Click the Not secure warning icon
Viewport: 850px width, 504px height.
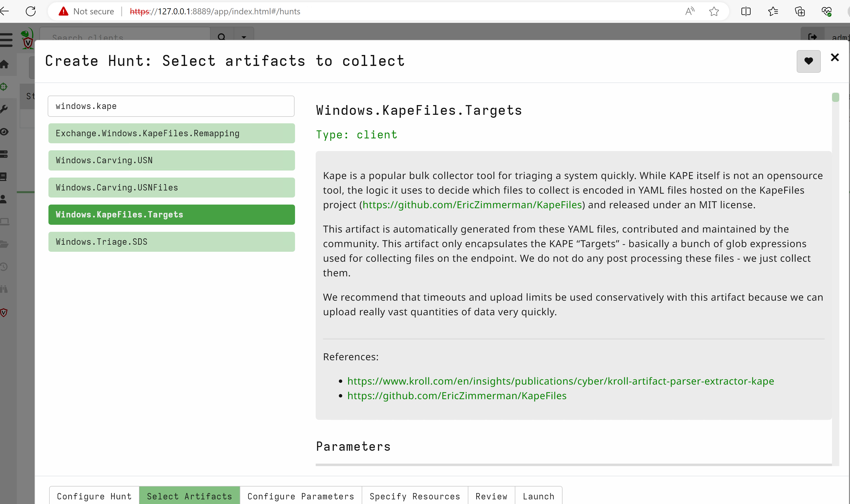click(x=64, y=11)
